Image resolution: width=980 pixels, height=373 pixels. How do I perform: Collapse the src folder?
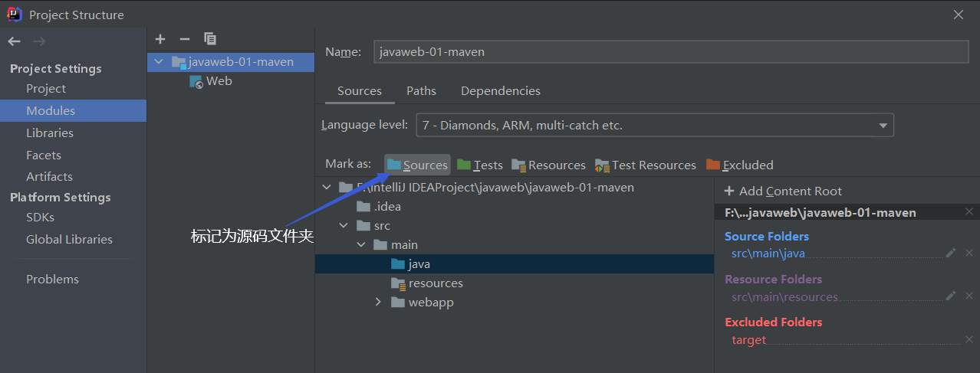(344, 225)
